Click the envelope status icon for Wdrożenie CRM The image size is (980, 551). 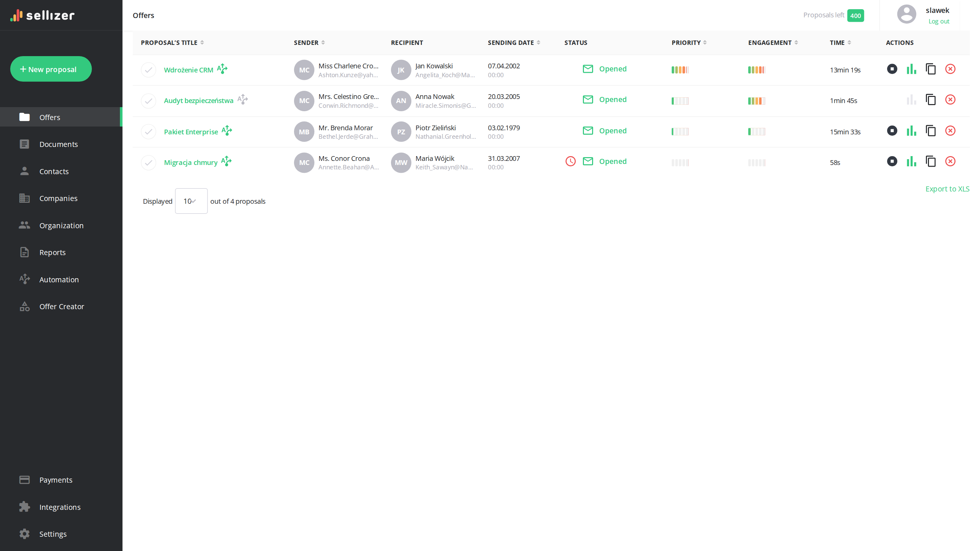coord(588,69)
